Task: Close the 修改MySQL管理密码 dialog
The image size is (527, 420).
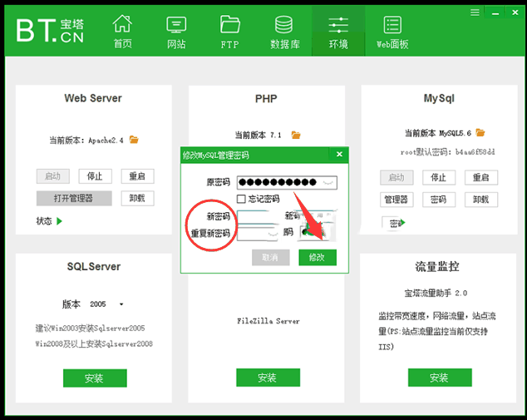Action: click(339, 155)
